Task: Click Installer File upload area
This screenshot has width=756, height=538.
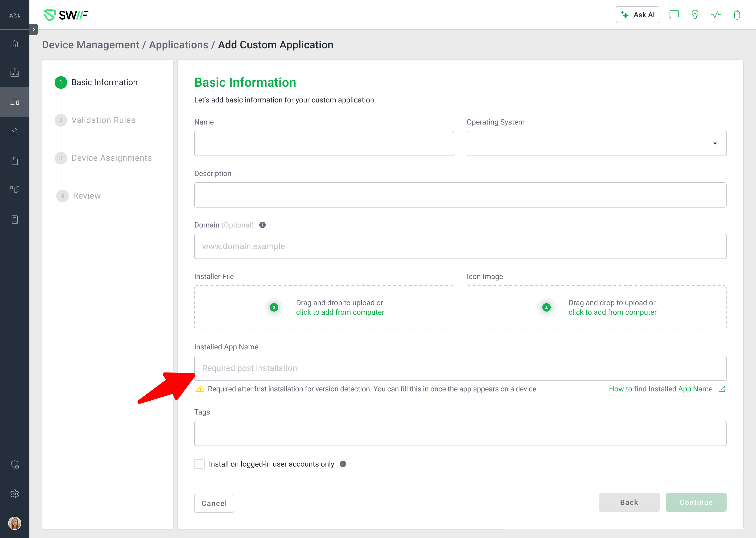Action: [x=324, y=307]
